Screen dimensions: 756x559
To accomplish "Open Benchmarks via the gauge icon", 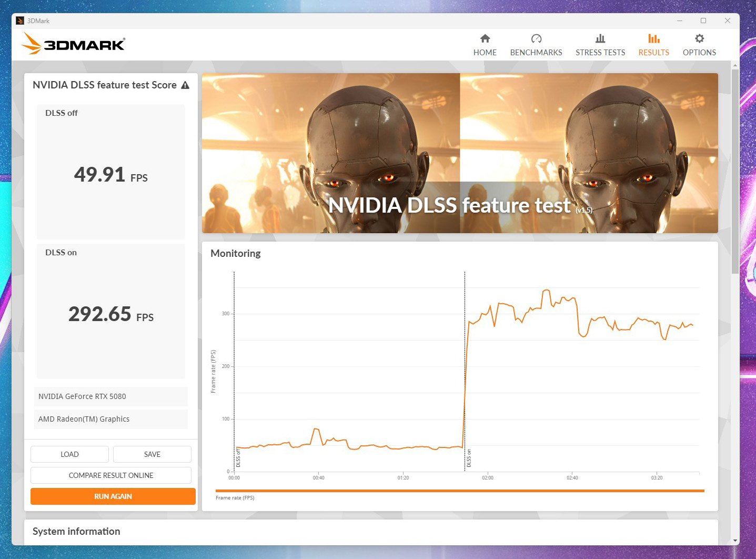I will point(536,38).
